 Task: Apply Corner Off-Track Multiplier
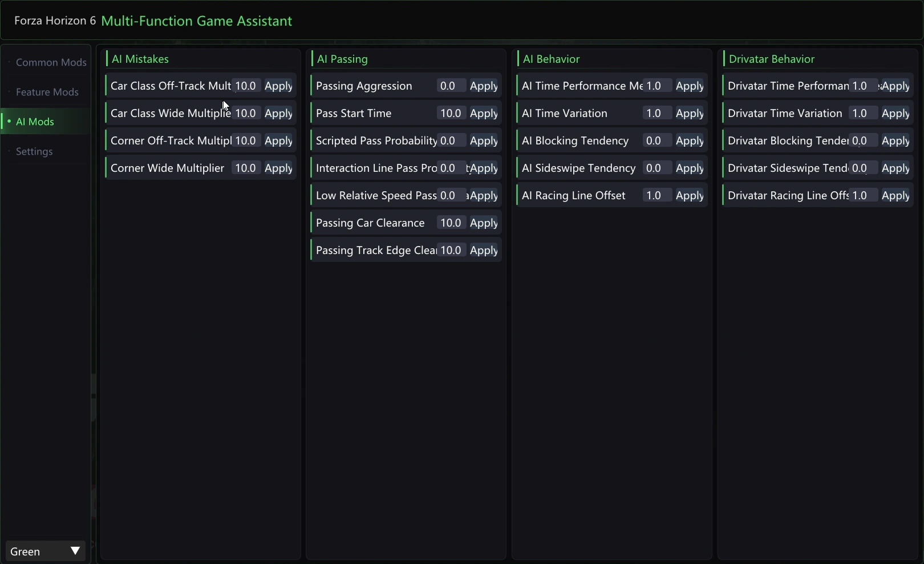pyautogui.click(x=278, y=140)
